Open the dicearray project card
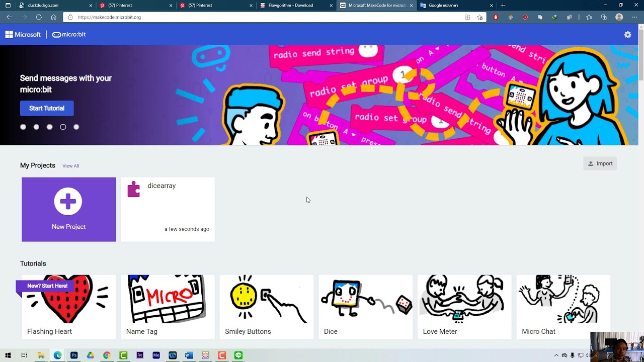The height and width of the screenshot is (362, 644). pos(168,209)
